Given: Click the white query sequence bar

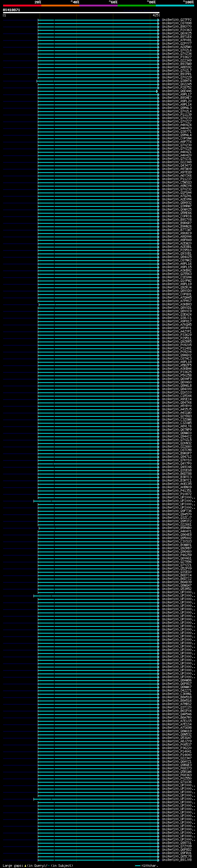Looking at the screenshot, I should (x=81, y=13).
